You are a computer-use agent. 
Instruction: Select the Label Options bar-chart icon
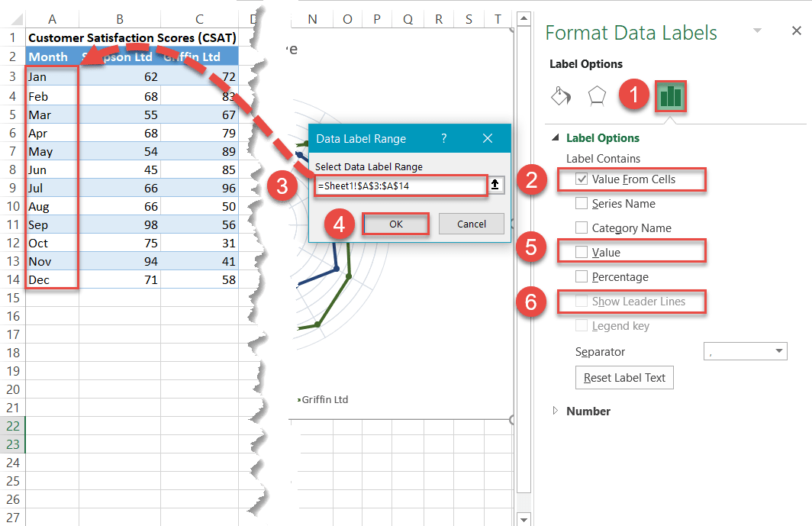671,96
